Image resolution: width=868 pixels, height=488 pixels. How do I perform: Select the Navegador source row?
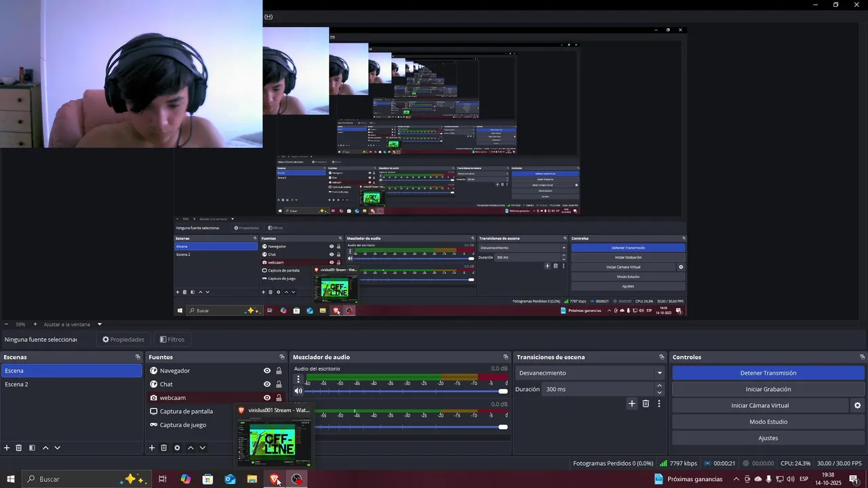(x=216, y=371)
